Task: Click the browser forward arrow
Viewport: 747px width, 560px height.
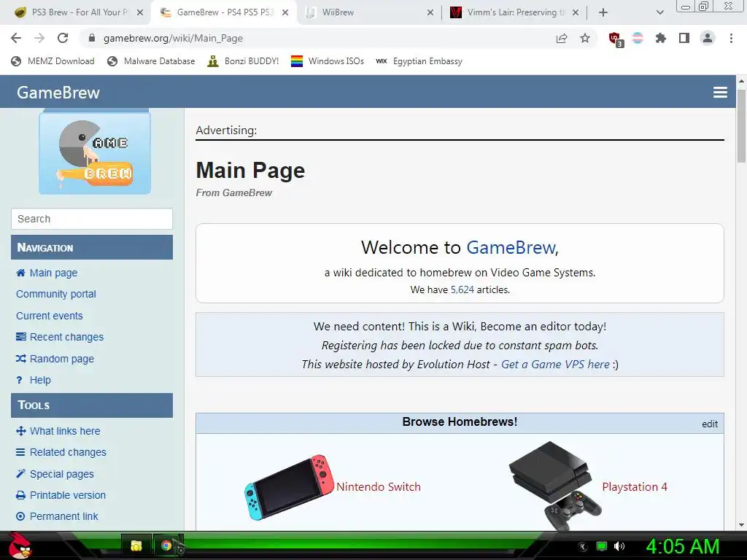Action: click(x=39, y=38)
